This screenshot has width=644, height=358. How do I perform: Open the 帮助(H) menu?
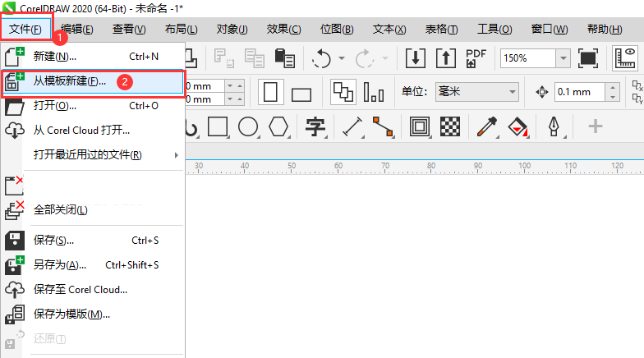tap(605, 30)
